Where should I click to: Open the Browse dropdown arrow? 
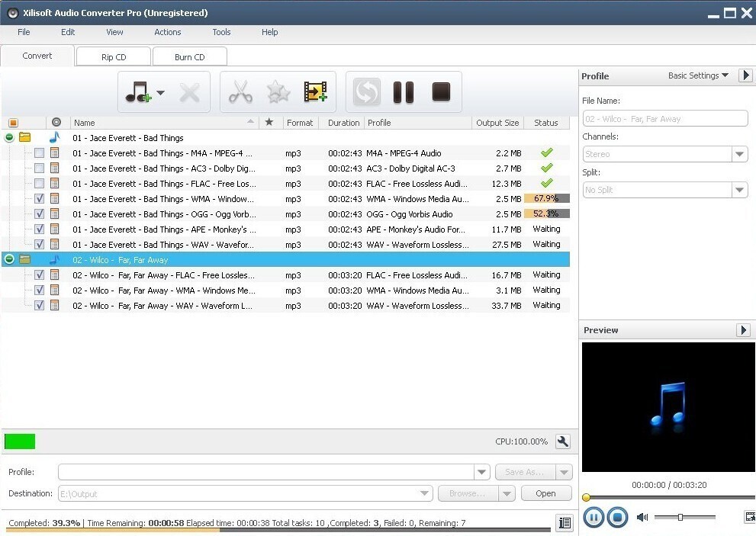(x=507, y=493)
